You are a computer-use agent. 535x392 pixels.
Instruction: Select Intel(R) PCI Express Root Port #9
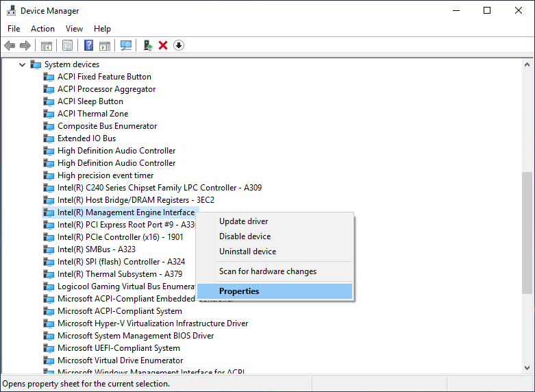pyautogui.click(x=126, y=225)
